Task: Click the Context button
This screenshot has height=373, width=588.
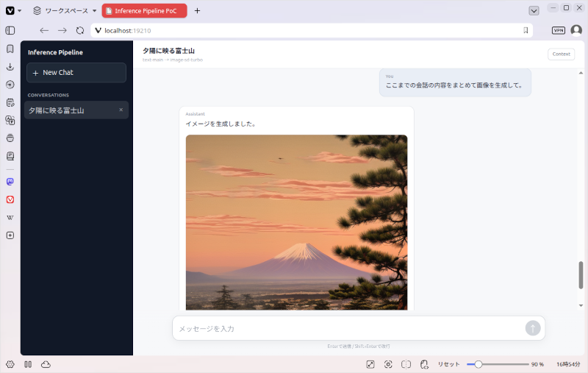Action: (561, 54)
